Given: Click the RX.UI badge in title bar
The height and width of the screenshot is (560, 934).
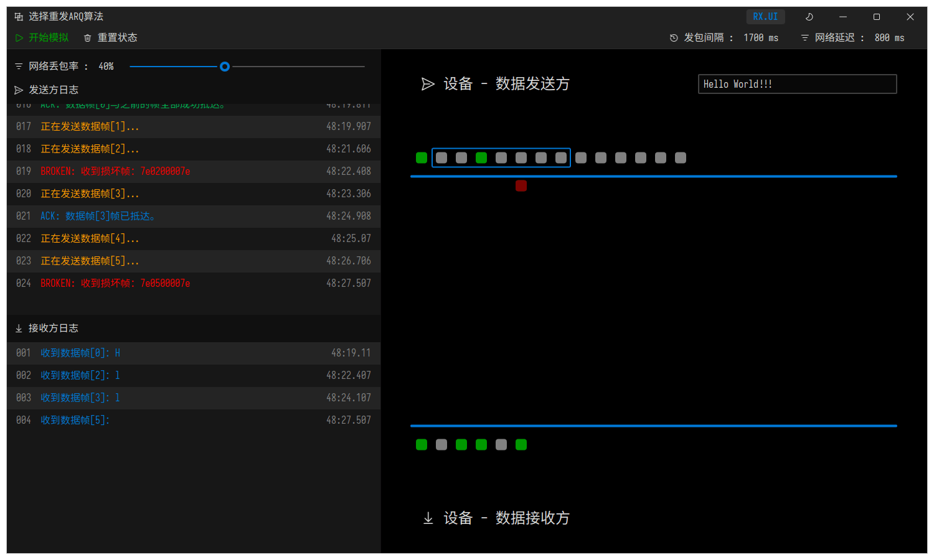Looking at the screenshot, I should [x=765, y=17].
